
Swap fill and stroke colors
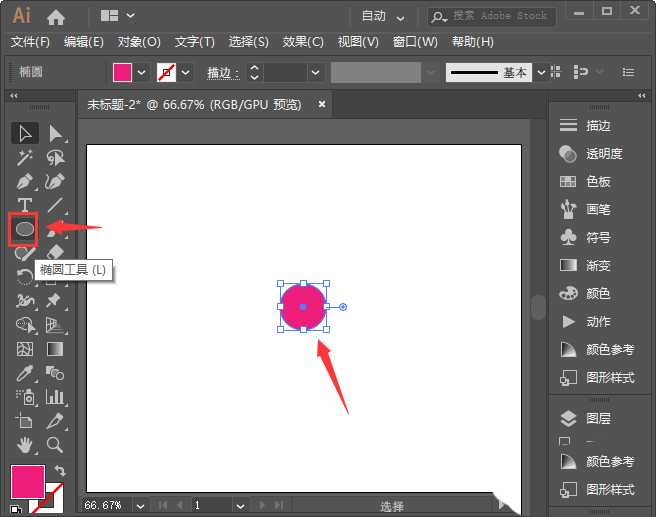[60, 471]
